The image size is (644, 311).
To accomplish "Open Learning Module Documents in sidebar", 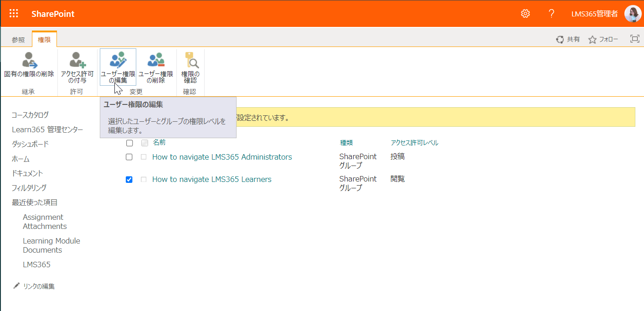I will click(x=52, y=245).
